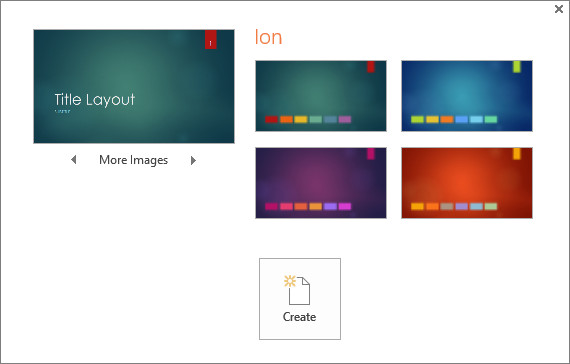Select the teal Ion color variant
The height and width of the screenshot is (364, 570).
[x=321, y=96]
